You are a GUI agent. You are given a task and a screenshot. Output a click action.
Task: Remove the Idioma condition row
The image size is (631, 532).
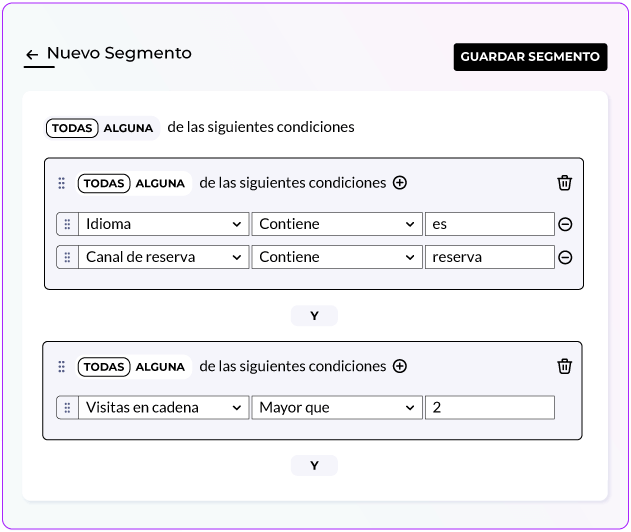(565, 225)
